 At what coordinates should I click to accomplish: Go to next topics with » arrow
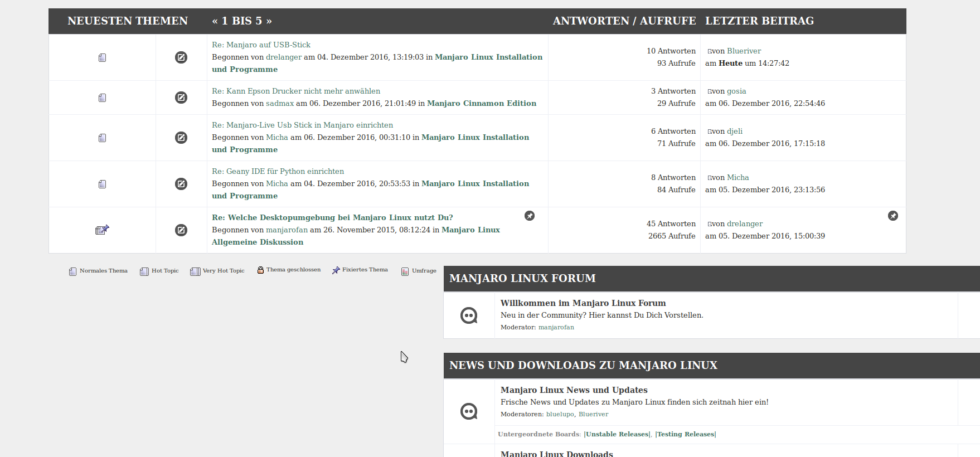[x=269, y=21]
